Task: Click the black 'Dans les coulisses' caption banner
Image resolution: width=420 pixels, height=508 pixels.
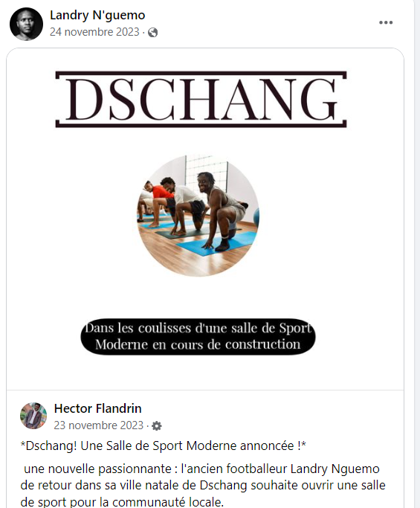Action: pos(198,336)
